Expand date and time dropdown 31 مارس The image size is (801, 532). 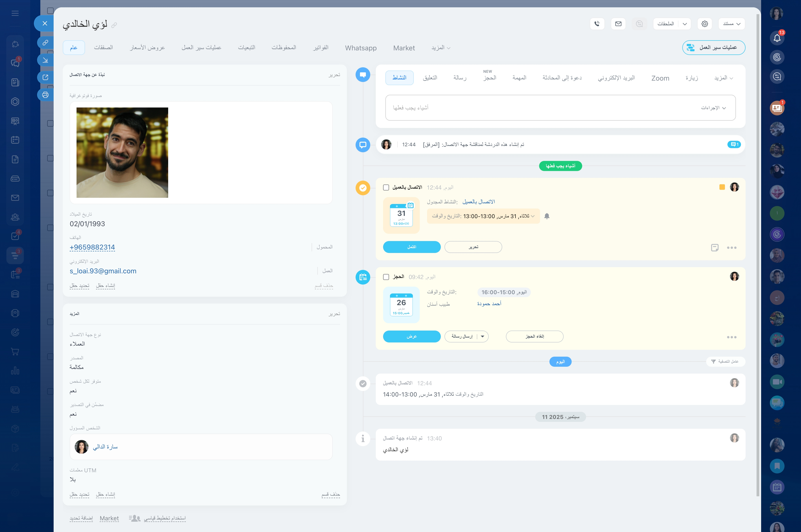coord(483,216)
